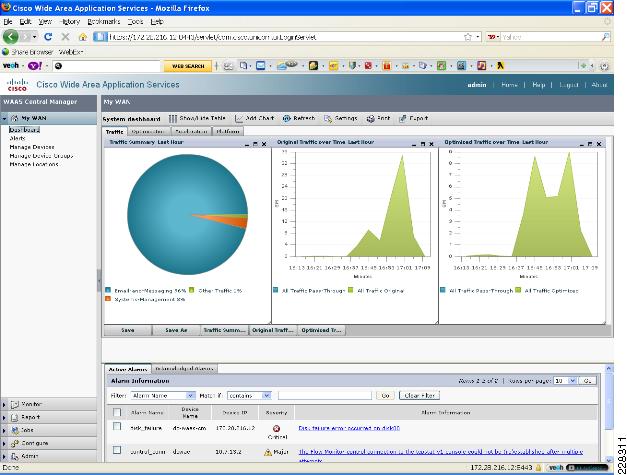This screenshot has height=475, width=627.
Task: Close the Traffic Summary chart panel
Action: pyautogui.click(x=264, y=144)
